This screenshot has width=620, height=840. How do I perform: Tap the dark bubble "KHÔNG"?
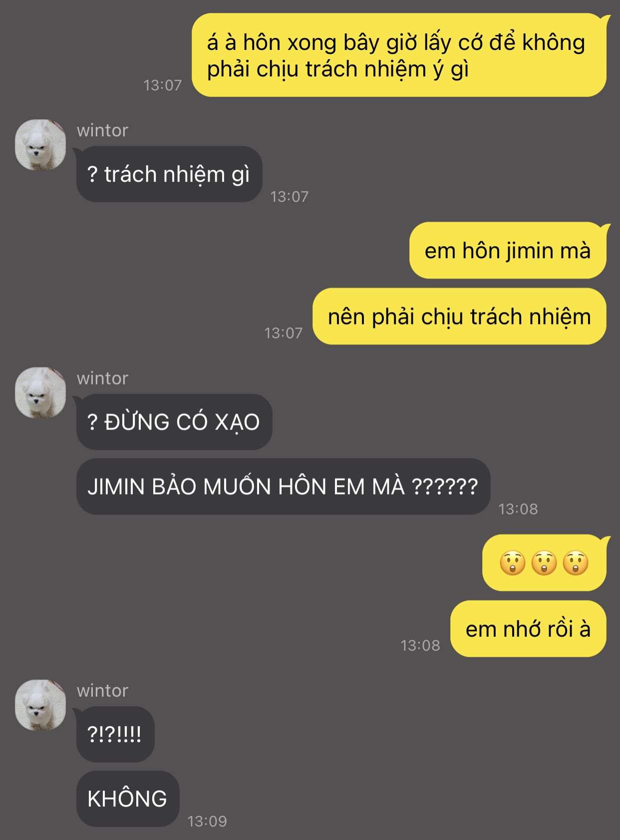128,799
